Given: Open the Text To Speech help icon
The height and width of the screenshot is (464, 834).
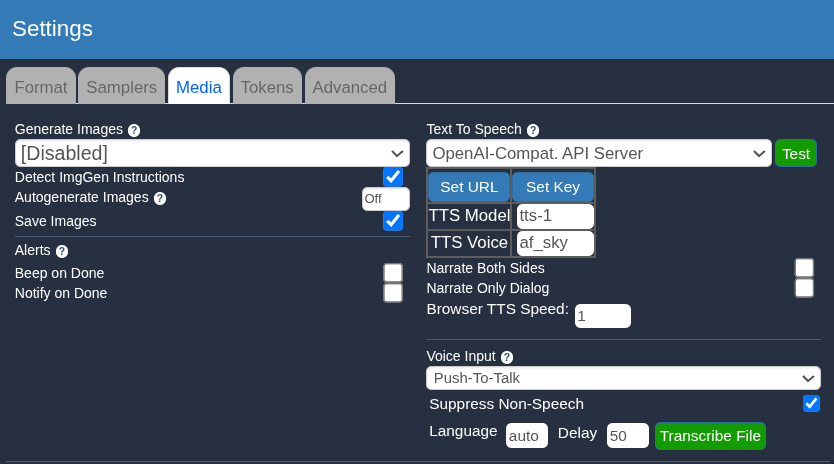Looking at the screenshot, I should pos(533,130).
